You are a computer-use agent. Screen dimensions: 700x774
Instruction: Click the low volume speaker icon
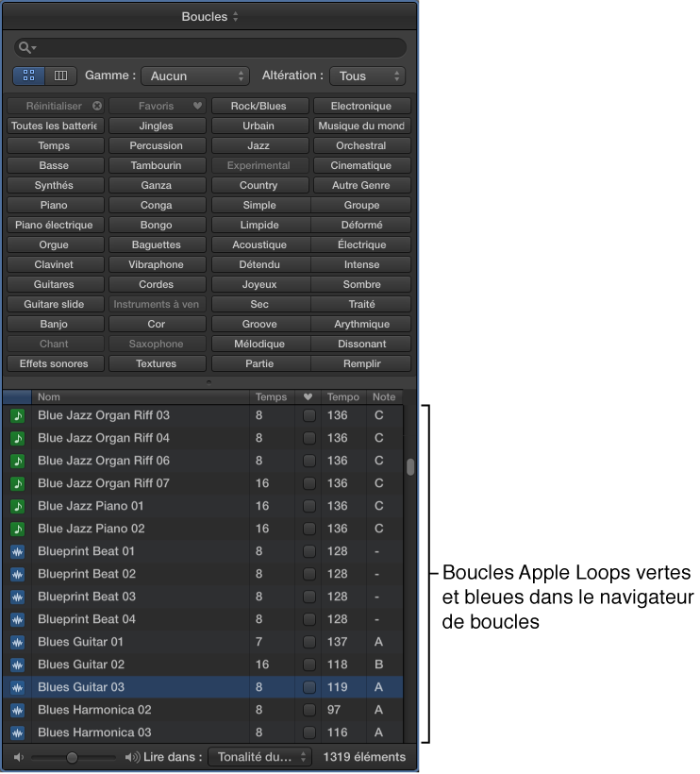[18, 758]
